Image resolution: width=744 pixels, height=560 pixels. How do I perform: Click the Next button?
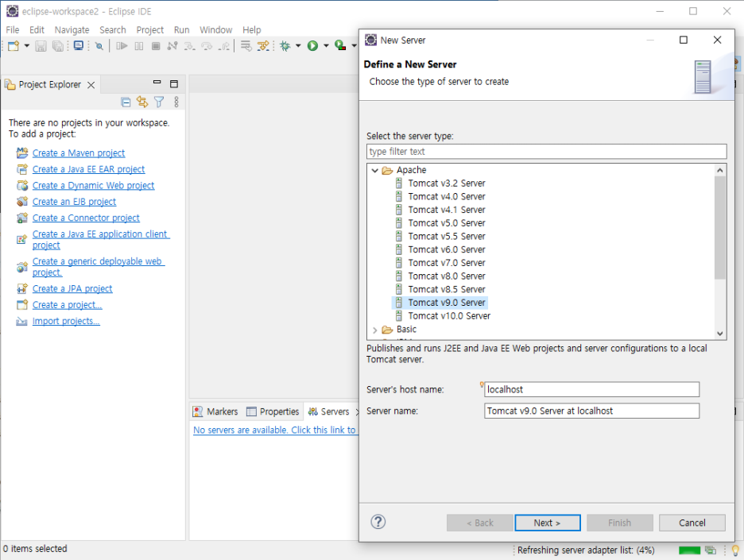click(x=548, y=523)
